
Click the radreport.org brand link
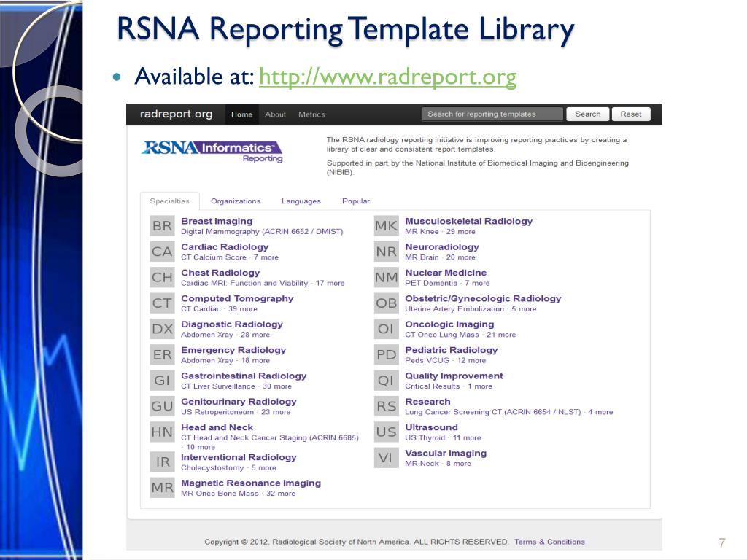[x=176, y=114]
